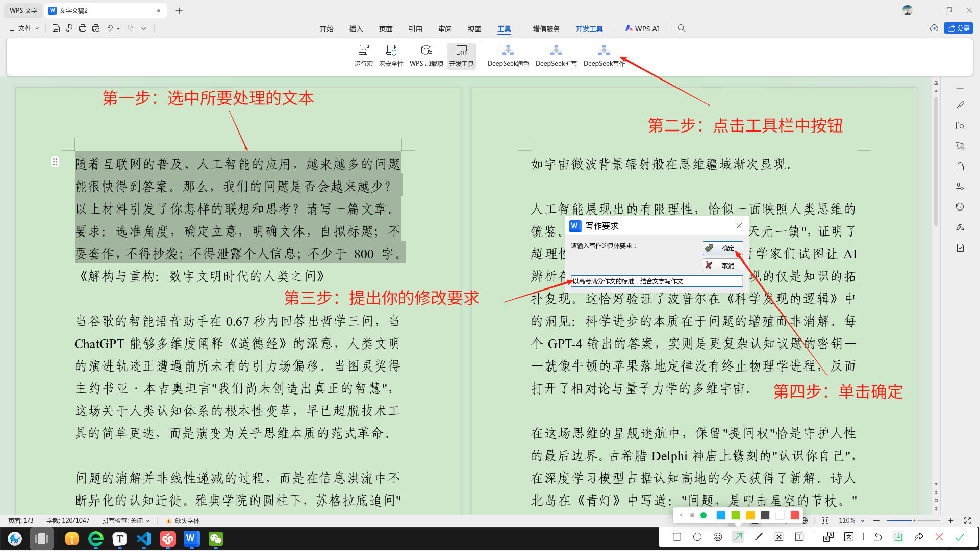This screenshot has height=551, width=980.
Task: Confirm screenshot with the green checkmark
Action: click(960, 537)
